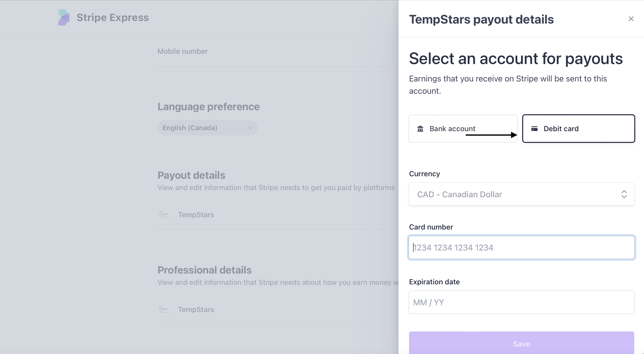Click the chevron in the language selector
Screen dimensions: 644x354
tap(250, 128)
